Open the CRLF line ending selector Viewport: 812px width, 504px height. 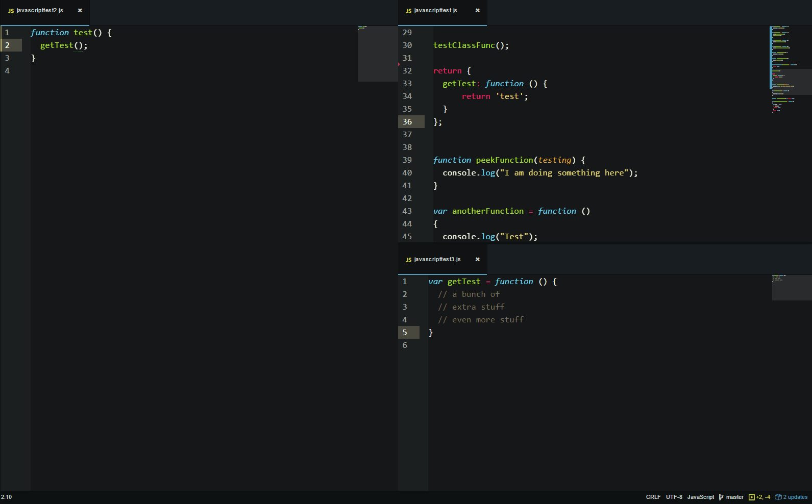[653, 497]
